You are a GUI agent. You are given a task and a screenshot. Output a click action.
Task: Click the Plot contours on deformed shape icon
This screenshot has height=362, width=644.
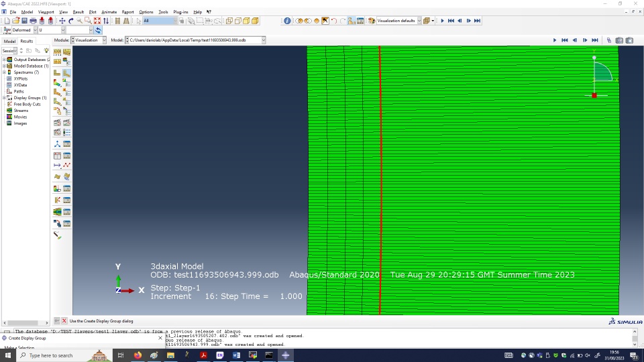(x=57, y=83)
